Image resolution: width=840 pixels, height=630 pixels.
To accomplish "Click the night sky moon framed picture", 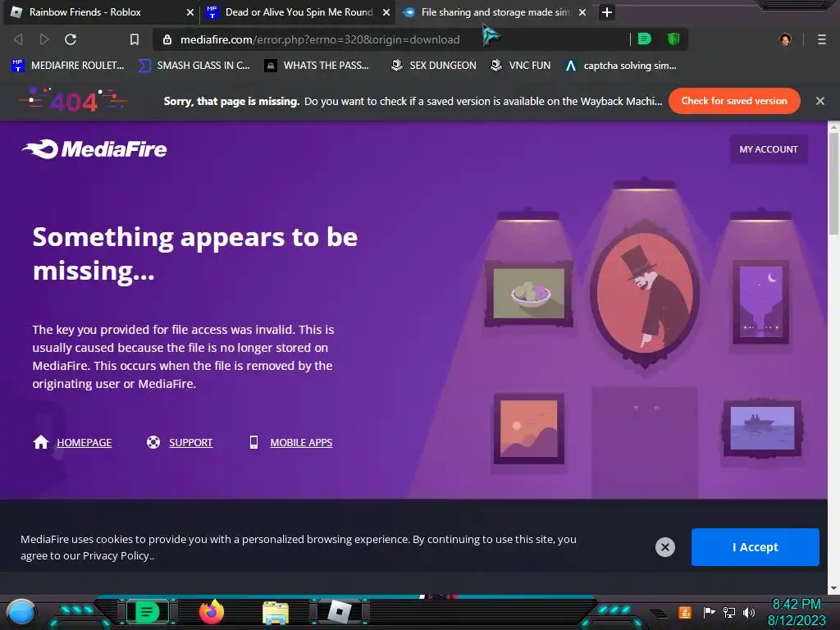I will click(760, 302).
